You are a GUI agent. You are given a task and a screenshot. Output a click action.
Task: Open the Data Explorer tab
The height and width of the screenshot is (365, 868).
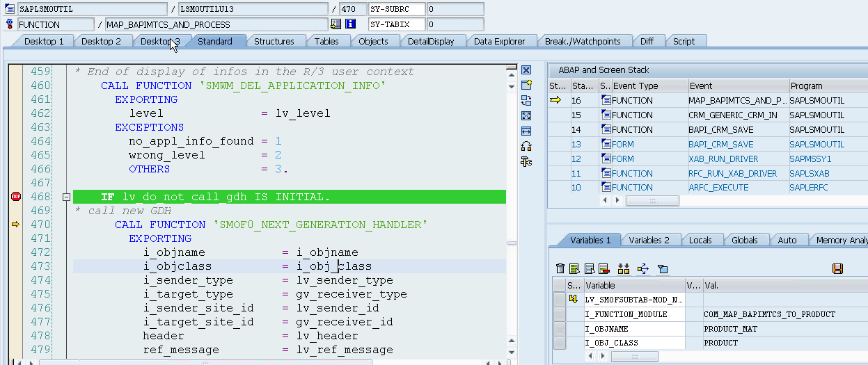click(499, 41)
